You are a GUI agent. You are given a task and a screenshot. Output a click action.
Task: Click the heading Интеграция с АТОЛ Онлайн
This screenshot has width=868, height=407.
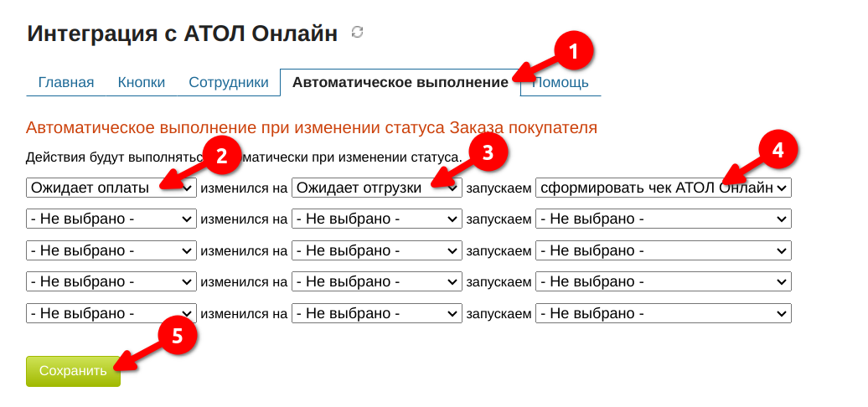click(x=182, y=33)
